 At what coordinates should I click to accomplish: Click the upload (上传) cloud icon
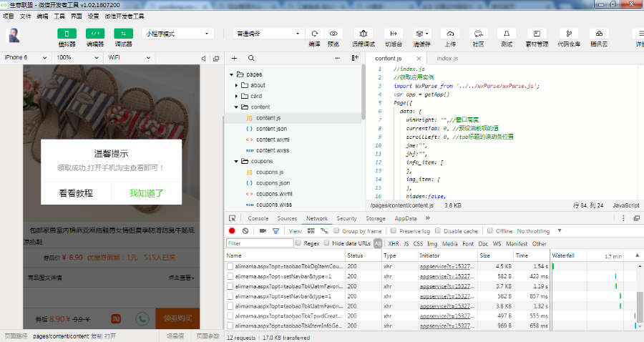[450, 34]
